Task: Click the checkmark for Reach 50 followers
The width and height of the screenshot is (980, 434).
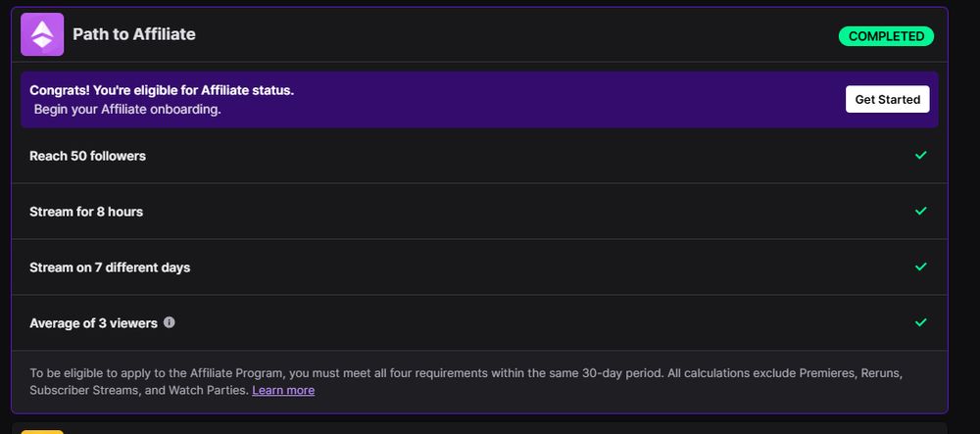Action: [x=920, y=156]
